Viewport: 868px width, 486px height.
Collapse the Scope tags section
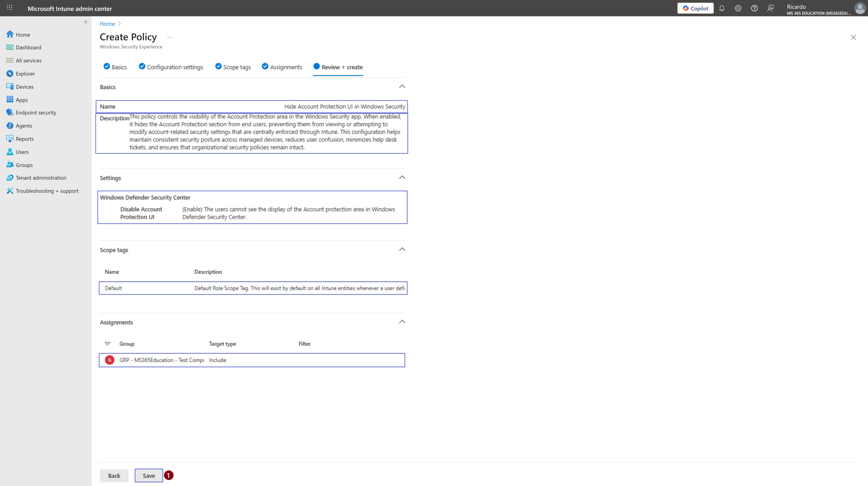point(402,249)
